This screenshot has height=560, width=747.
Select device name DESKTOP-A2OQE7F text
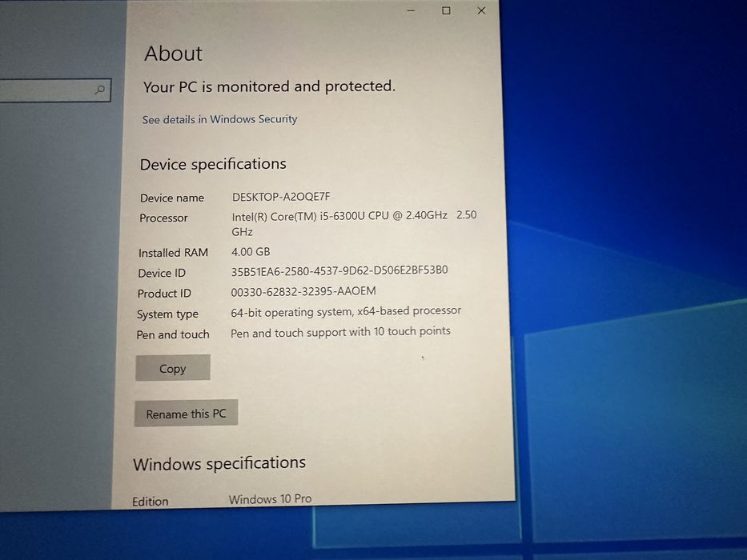(281, 197)
